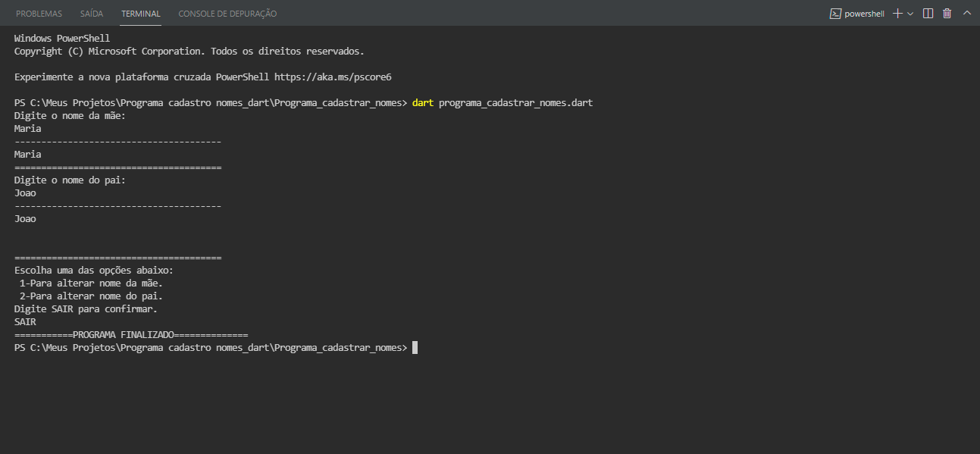
Task: Split the terminal panel
Action: (928, 14)
